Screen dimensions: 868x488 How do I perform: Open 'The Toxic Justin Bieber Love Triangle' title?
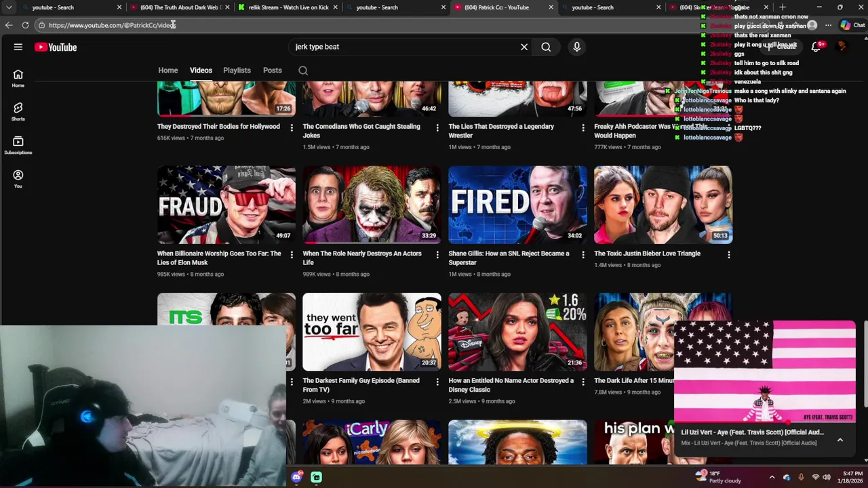coord(648,253)
